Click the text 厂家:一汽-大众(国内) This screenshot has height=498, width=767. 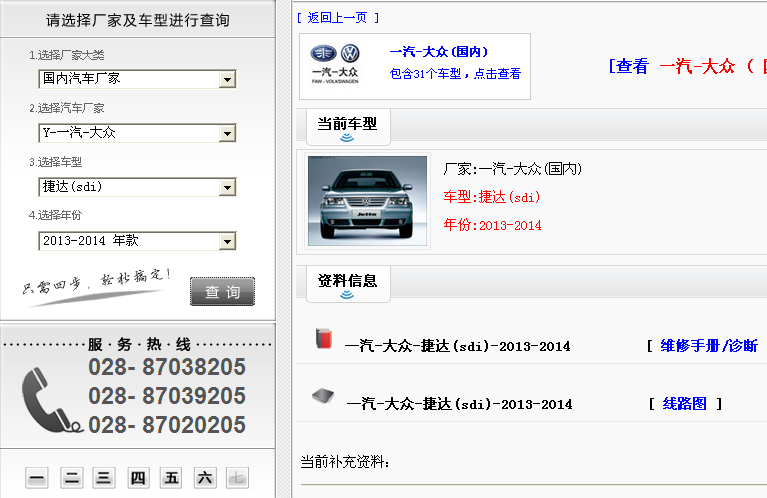click(513, 169)
